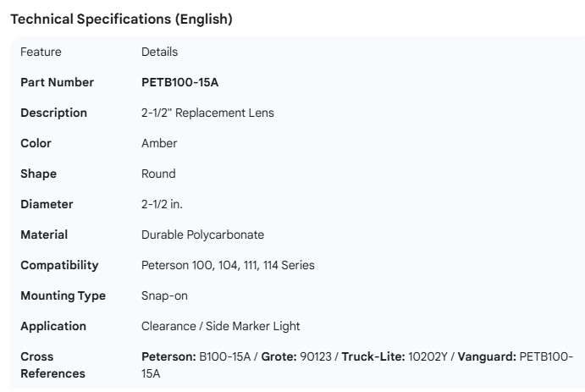The image size is (585, 392).
Task: Click the Durable Polycarbonate material value
Action: [202, 235]
